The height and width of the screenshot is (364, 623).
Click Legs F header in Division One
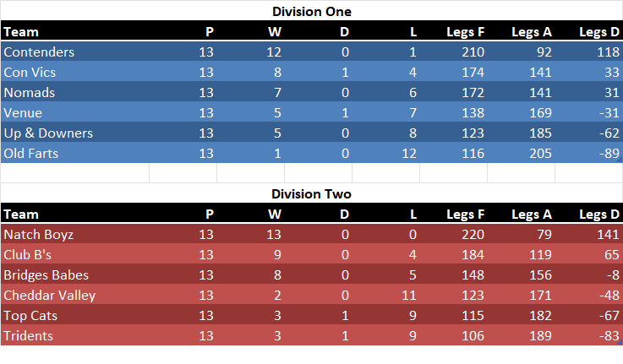466,32
